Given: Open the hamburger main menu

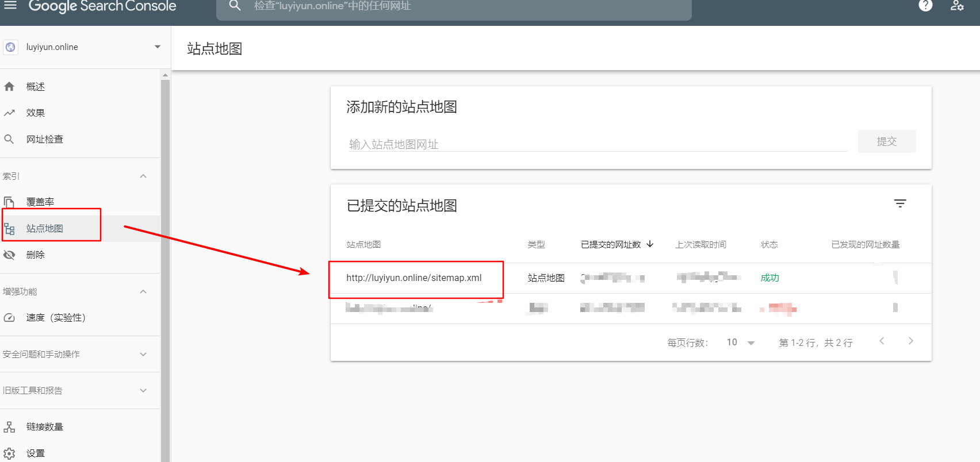Looking at the screenshot, I should [10, 5].
